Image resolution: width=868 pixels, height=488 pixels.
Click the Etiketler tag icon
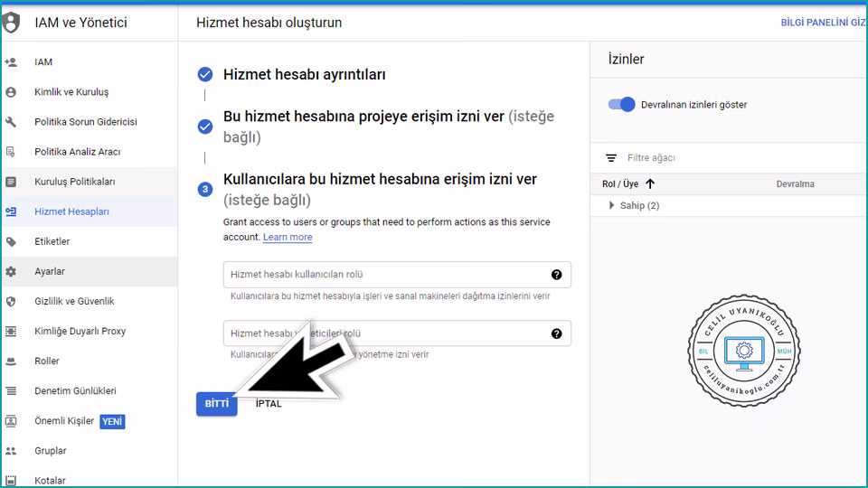click(x=11, y=241)
